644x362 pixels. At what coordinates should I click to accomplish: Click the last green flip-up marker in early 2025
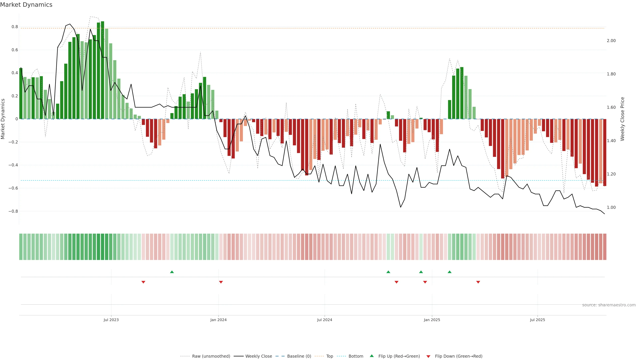click(449, 272)
